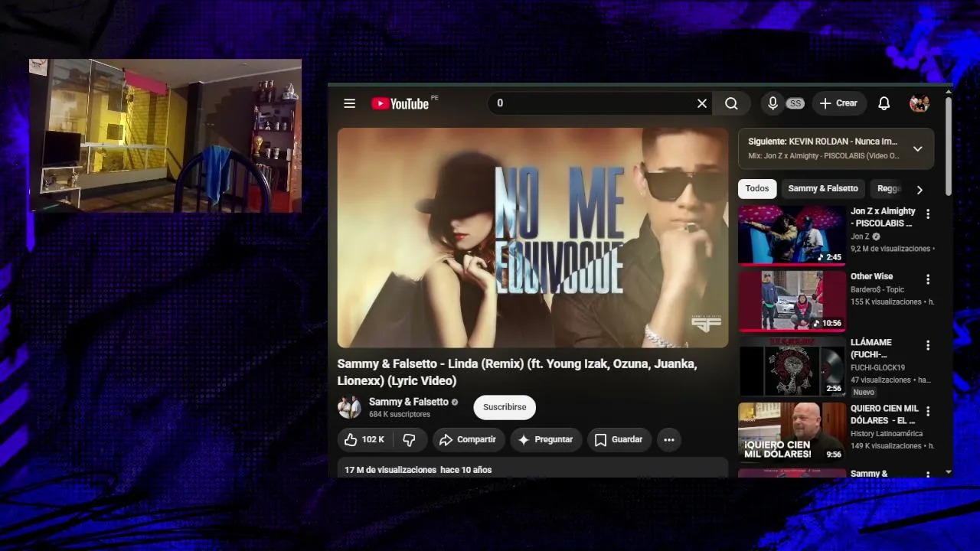Click the "Jon Z" channel name
This screenshot has height=551, width=980.
click(x=860, y=237)
